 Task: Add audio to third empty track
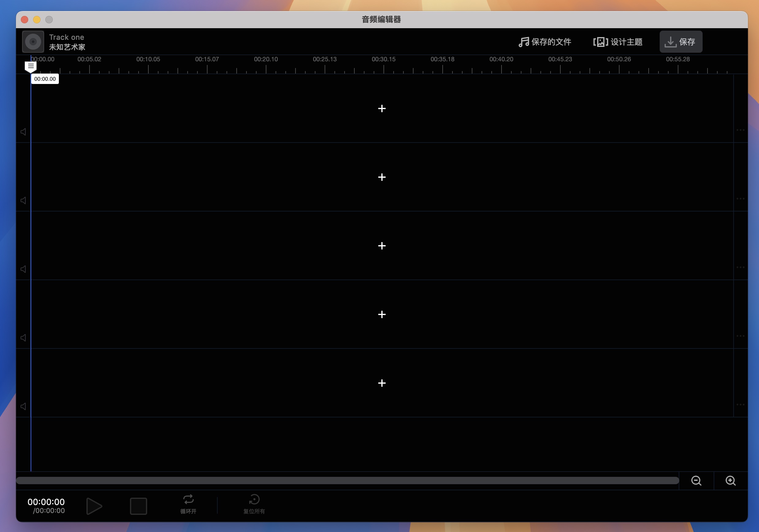382,245
